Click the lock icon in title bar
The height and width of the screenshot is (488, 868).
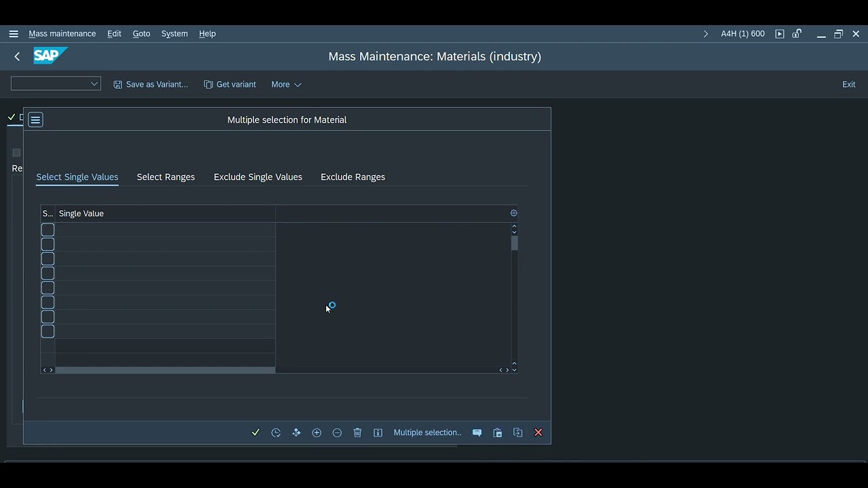coord(797,34)
